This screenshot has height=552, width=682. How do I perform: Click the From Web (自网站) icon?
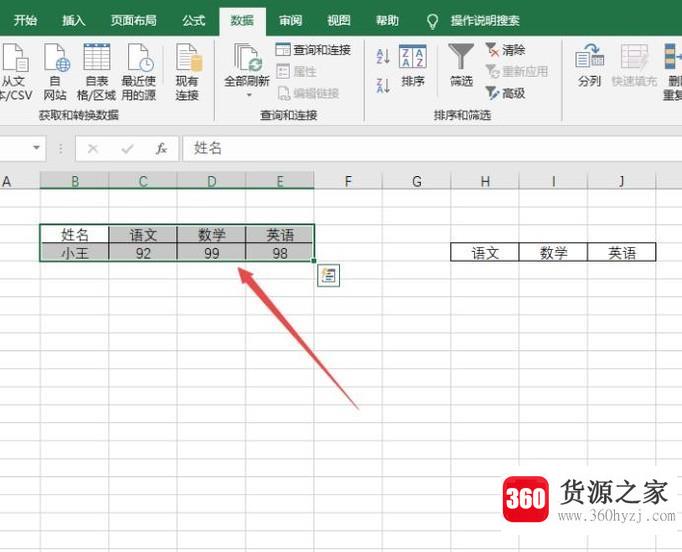[x=56, y=58]
